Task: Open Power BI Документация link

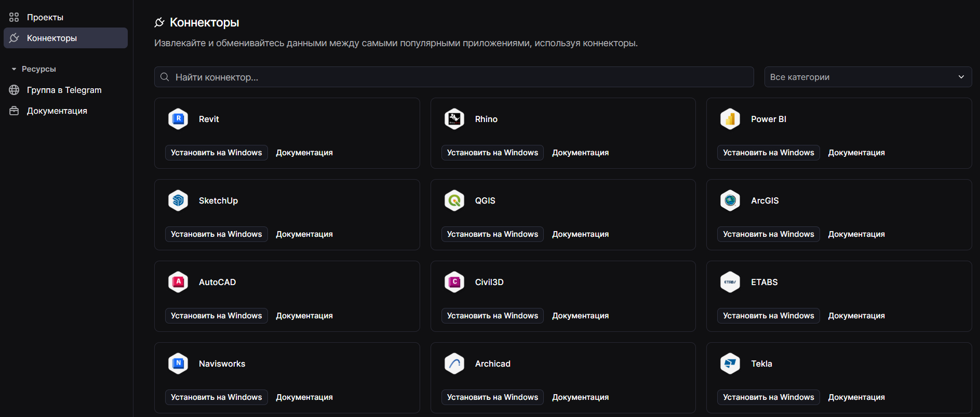Action: point(856,153)
